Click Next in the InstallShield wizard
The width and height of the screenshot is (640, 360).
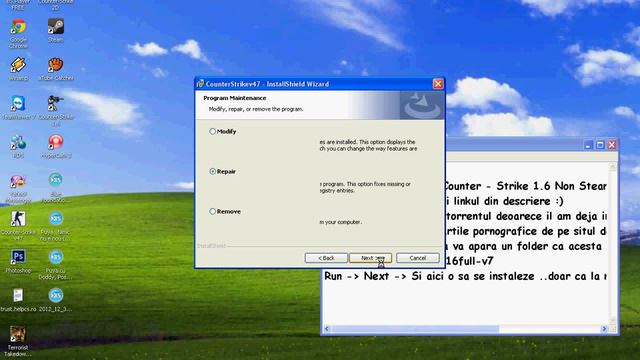(371, 258)
